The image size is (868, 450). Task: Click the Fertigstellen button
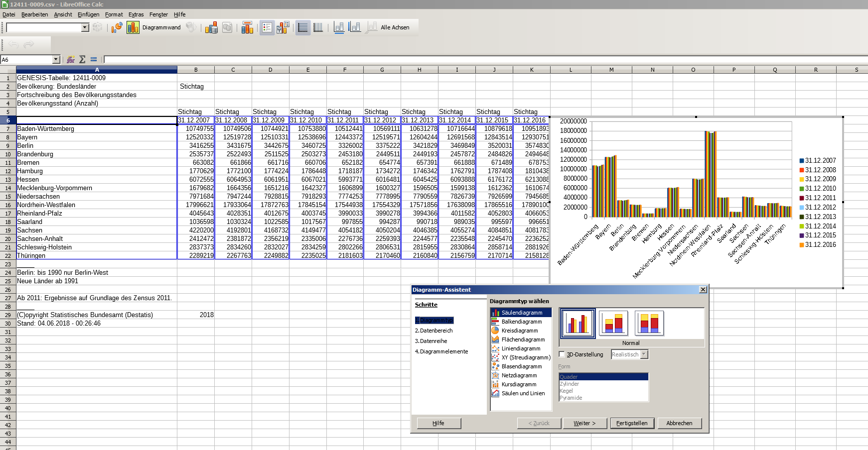click(632, 423)
